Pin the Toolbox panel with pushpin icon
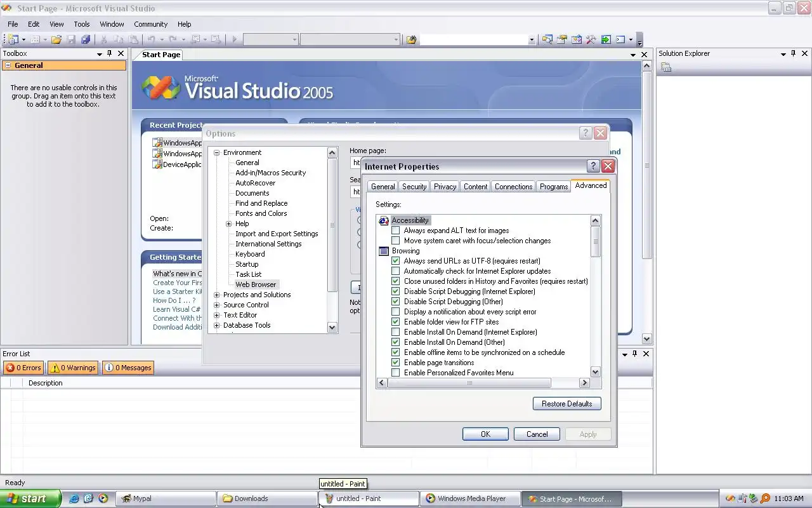This screenshot has height=508, width=812. [110, 53]
